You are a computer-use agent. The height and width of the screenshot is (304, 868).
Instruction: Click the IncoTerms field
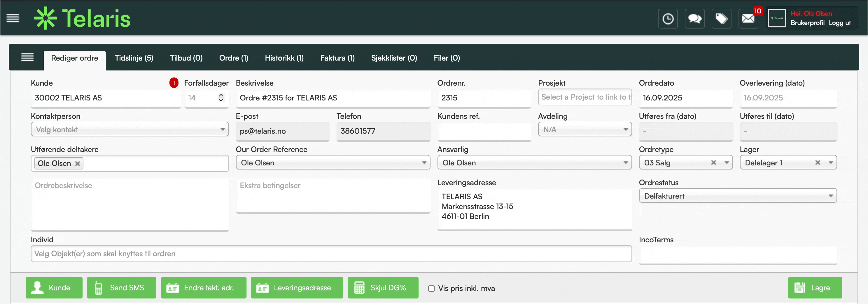[738, 256]
